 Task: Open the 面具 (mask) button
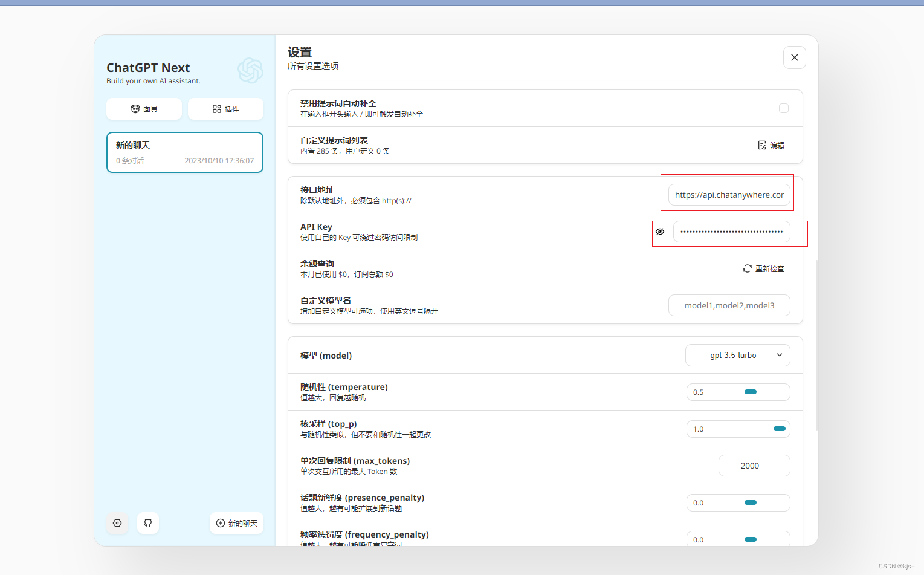point(144,109)
